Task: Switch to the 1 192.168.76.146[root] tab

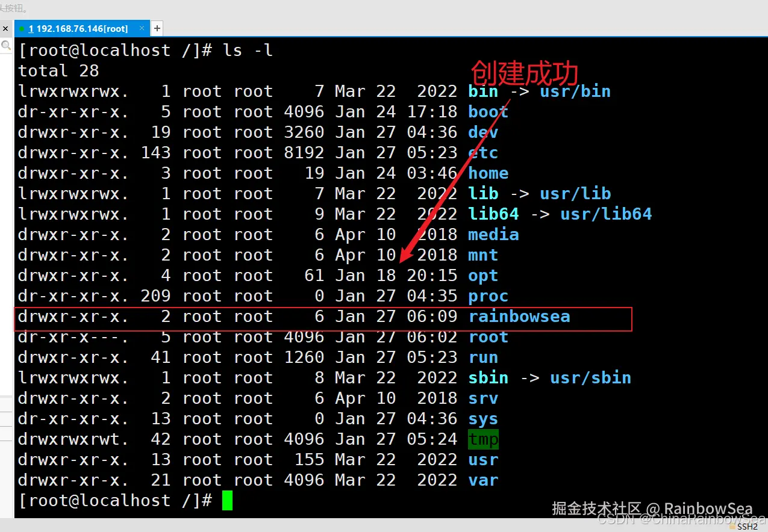Action: pyautogui.click(x=81, y=28)
